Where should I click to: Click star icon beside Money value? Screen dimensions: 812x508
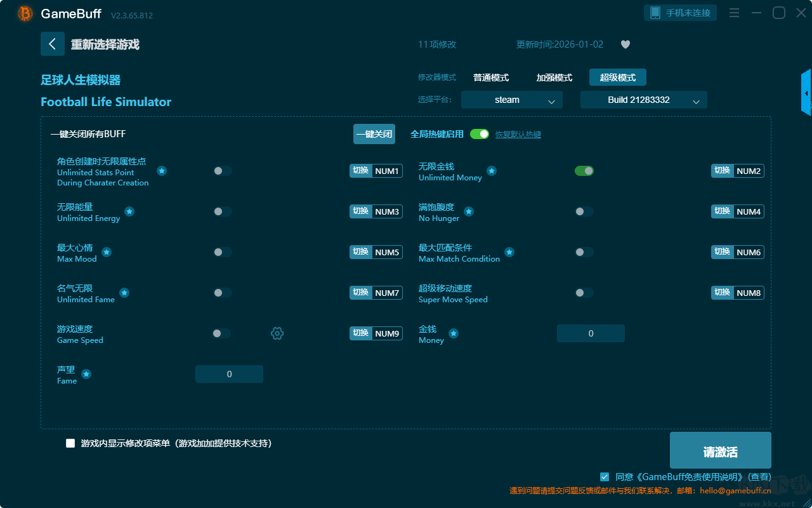(x=454, y=333)
